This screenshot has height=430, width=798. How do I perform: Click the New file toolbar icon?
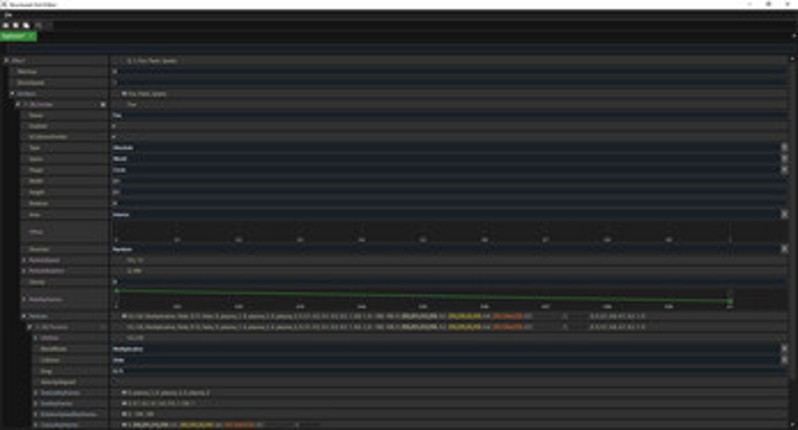(x=6, y=25)
